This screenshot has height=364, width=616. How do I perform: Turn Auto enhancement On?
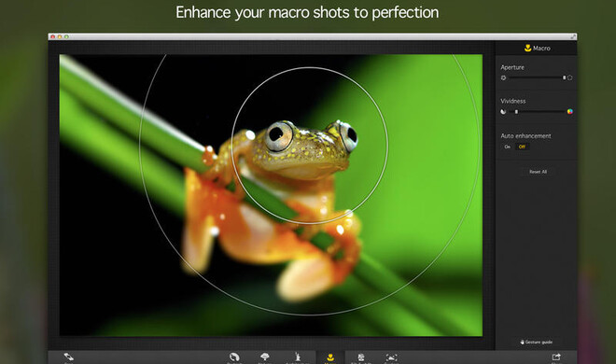tap(507, 147)
